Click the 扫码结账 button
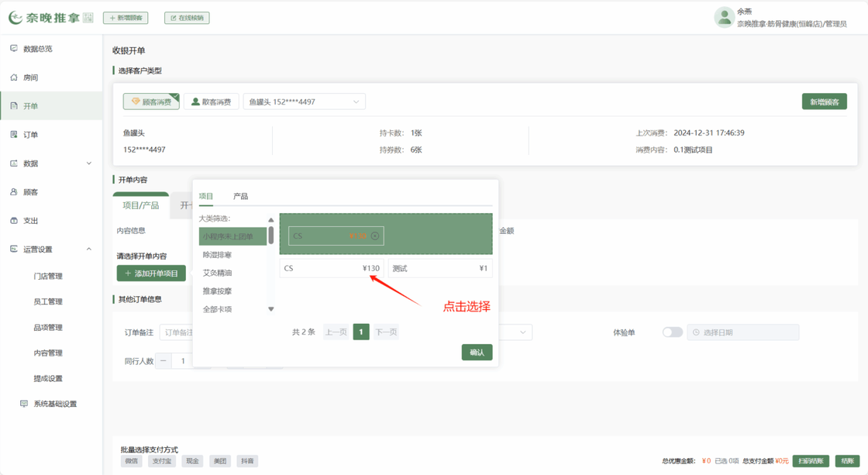This screenshot has height=475, width=868. (811, 460)
